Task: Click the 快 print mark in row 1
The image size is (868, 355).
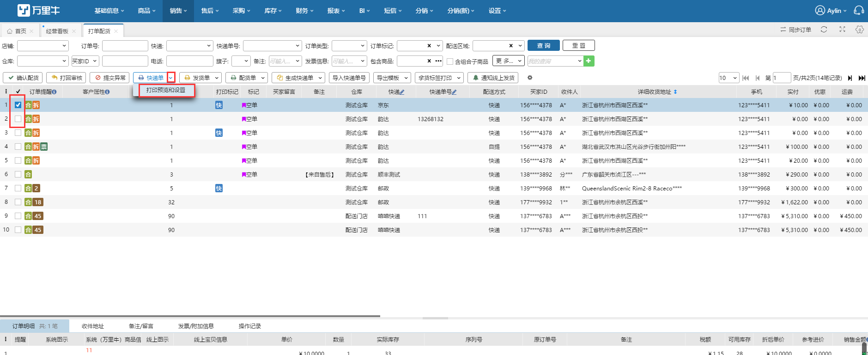Action: pyautogui.click(x=219, y=105)
